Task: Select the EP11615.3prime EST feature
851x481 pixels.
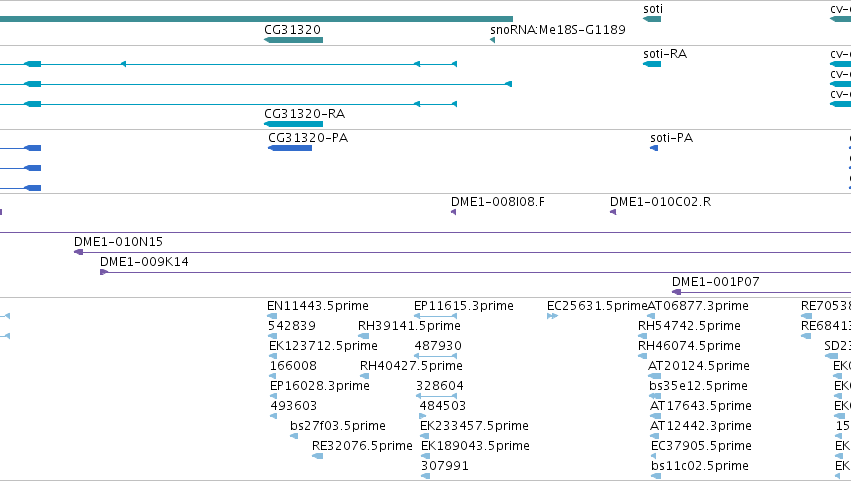Action: pos(435,317)
